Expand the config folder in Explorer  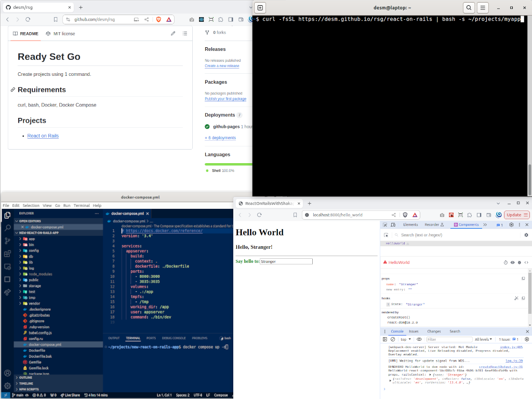click(x=34, y=251)
